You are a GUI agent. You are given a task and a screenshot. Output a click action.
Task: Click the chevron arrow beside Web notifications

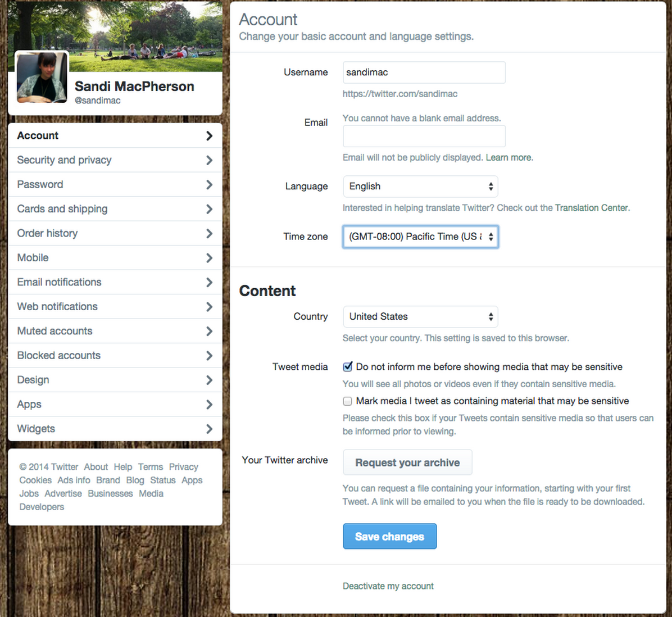[x=209, y=307]
